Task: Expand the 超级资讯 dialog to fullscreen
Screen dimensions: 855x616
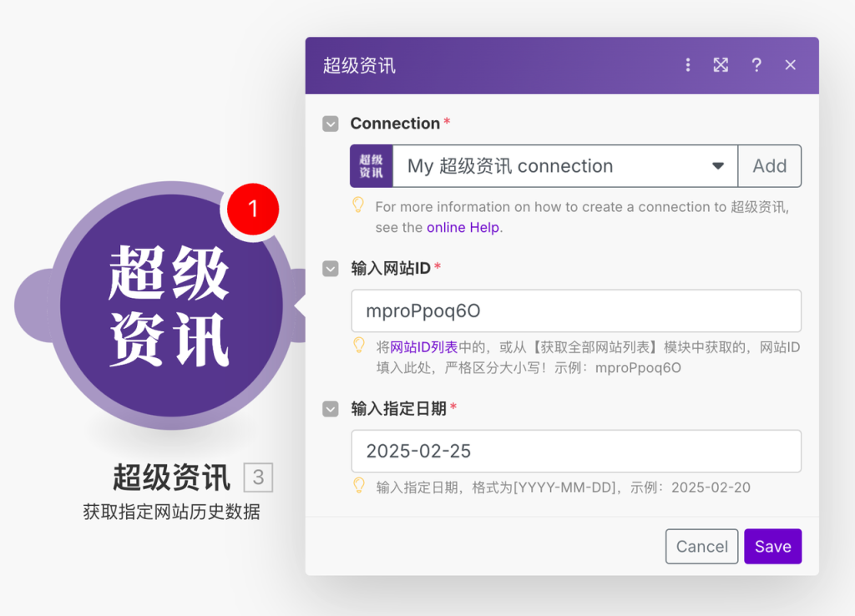Action: [721, 64]
